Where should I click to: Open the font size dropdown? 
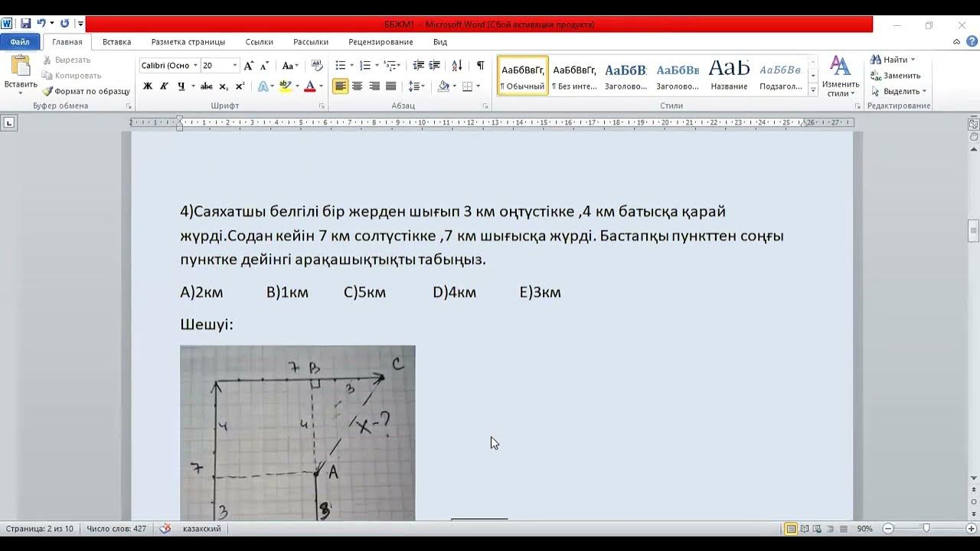pyautogui.click(x=235, y=66)
